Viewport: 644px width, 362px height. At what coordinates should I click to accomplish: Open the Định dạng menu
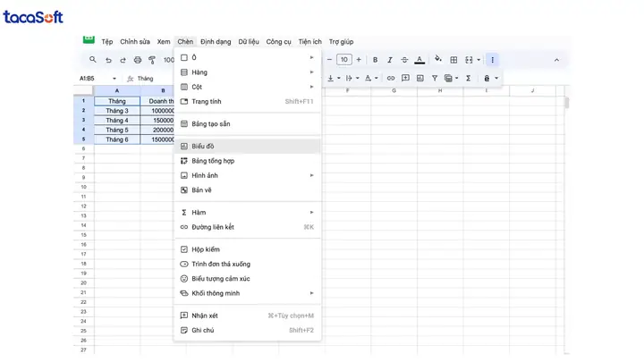[x=216, y=41]
